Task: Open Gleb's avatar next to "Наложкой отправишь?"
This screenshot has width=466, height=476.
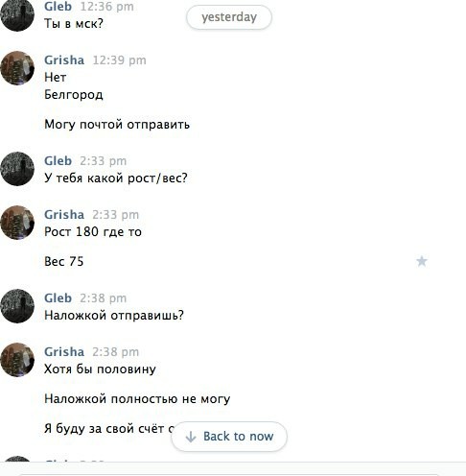Action: point(17,306)
